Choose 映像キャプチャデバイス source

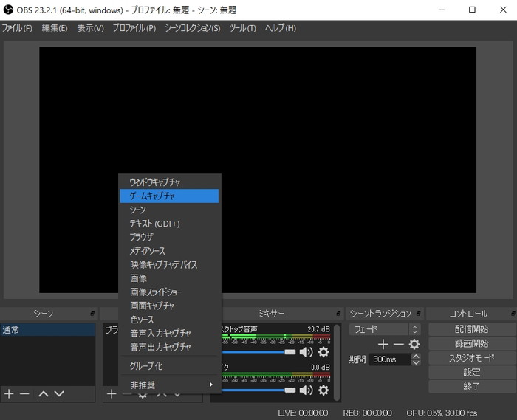click(170, 265)
